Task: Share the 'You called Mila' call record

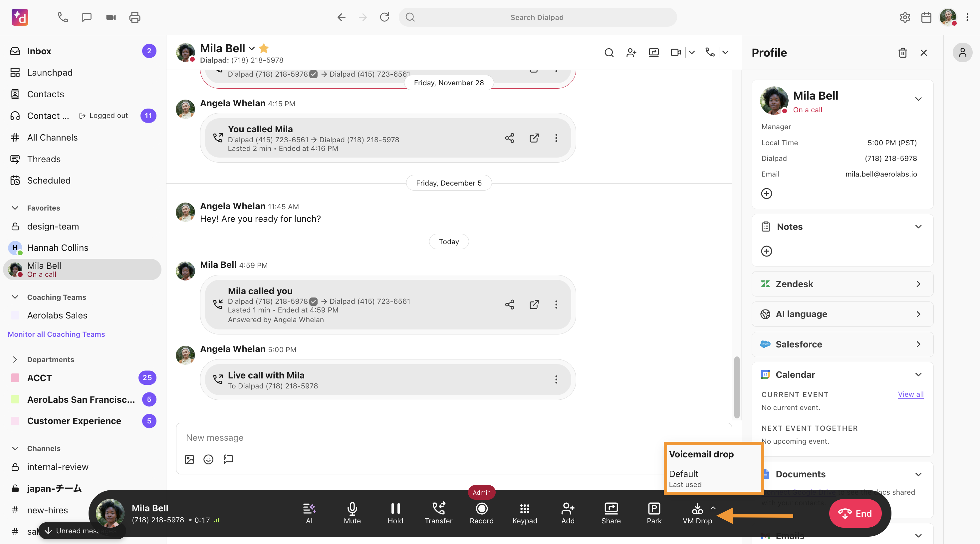Action: tap(509, 138)
